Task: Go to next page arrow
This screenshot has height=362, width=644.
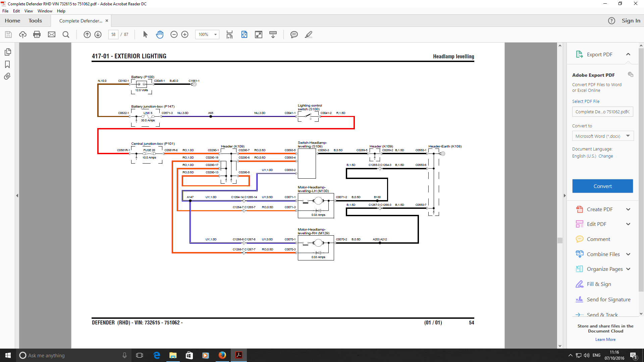Action: (x=98, y=35)
